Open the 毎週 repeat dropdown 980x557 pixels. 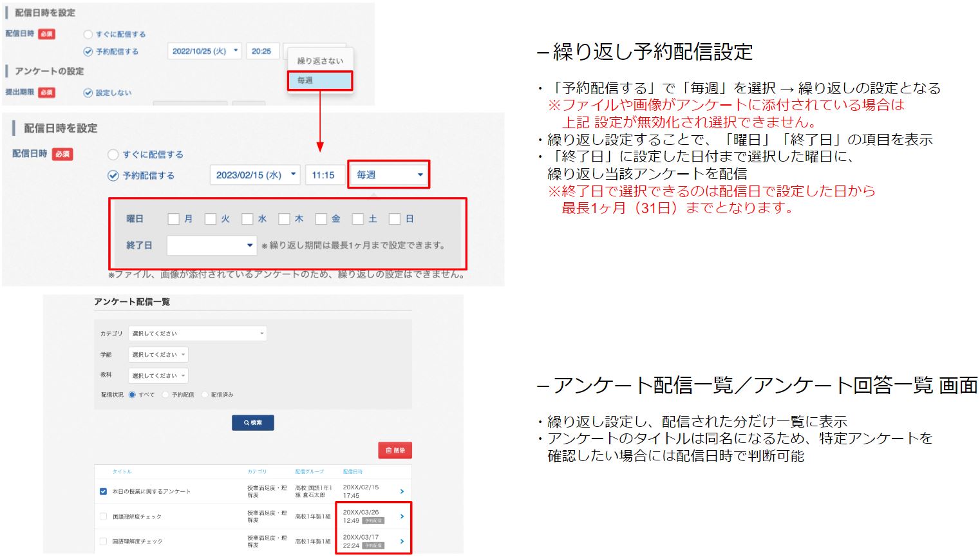coord(389,175)
